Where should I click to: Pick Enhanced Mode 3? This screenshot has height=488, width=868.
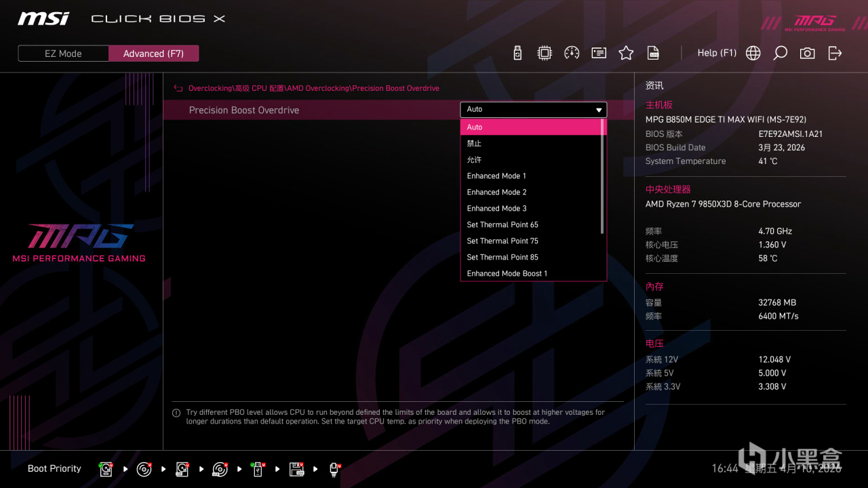coord(531,209)
